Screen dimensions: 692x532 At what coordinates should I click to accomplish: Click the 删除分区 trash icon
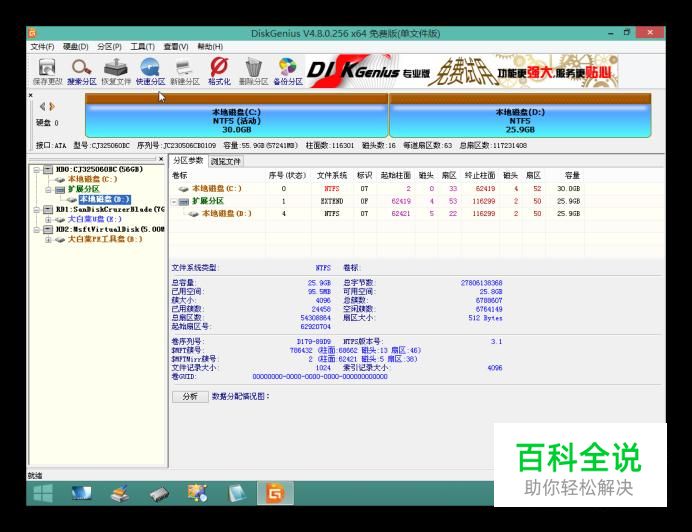tap(253, 71)
